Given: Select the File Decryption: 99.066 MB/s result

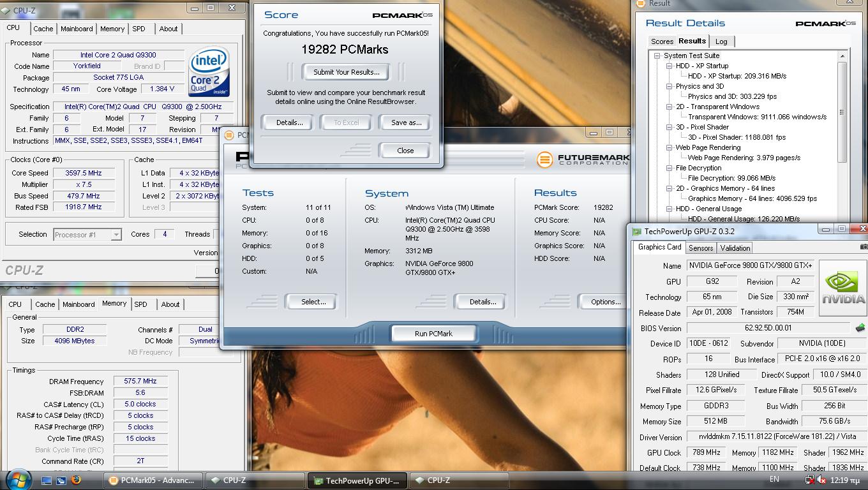Looking at the screenshot, I should coord(731,178).
